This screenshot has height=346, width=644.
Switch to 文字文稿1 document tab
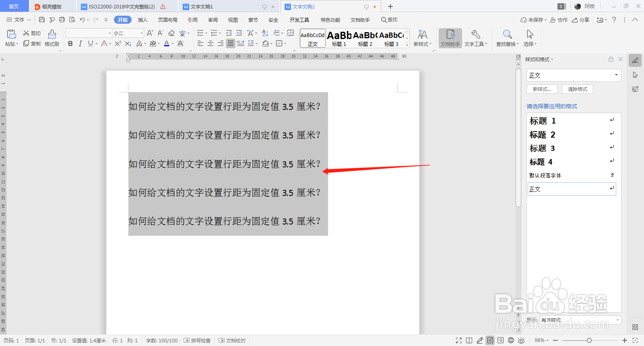tap(202, 6)
